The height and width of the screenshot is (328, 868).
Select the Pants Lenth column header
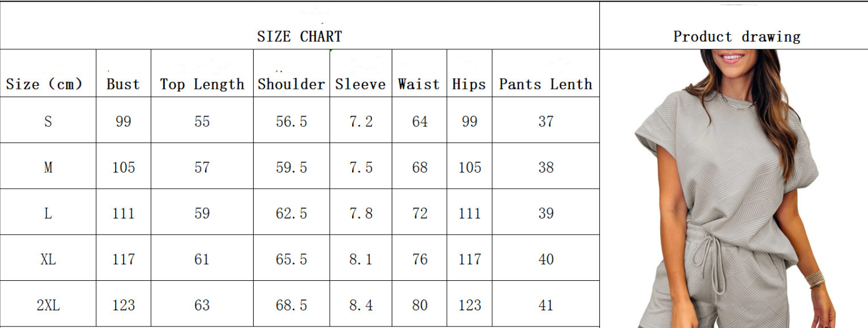coord(545,84)
